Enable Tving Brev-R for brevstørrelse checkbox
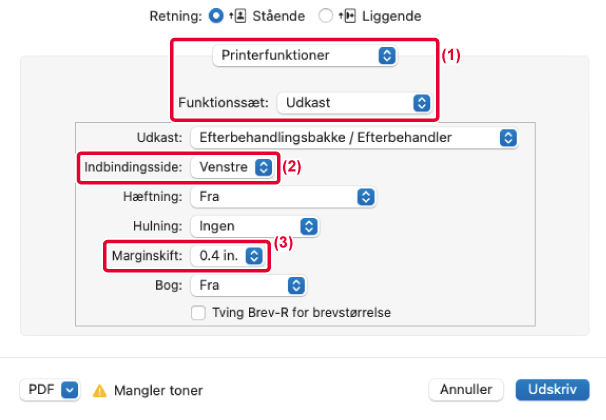The width and height of the screenshot is (606, 420). (198, 313)
